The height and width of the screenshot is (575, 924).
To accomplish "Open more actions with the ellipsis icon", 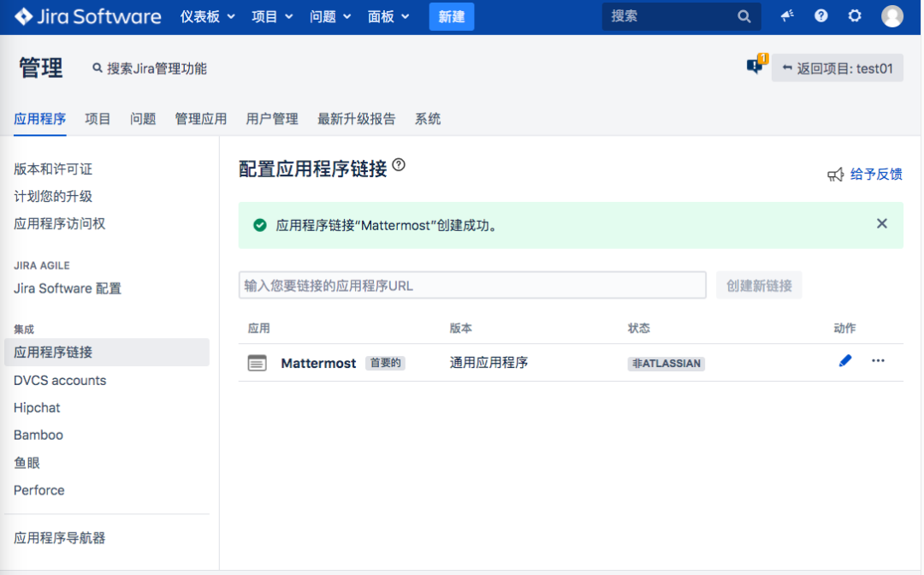I will 878,360.
